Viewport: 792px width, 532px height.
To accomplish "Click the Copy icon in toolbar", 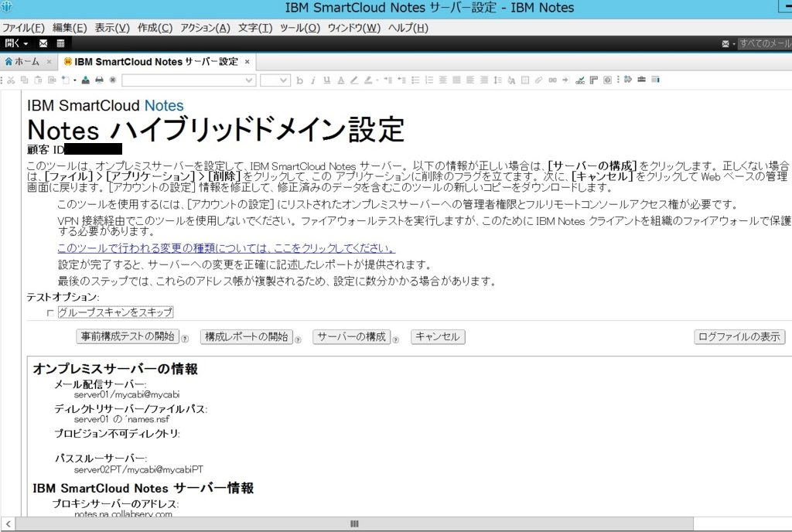I will pyautogui.click(x=24, y=80).
